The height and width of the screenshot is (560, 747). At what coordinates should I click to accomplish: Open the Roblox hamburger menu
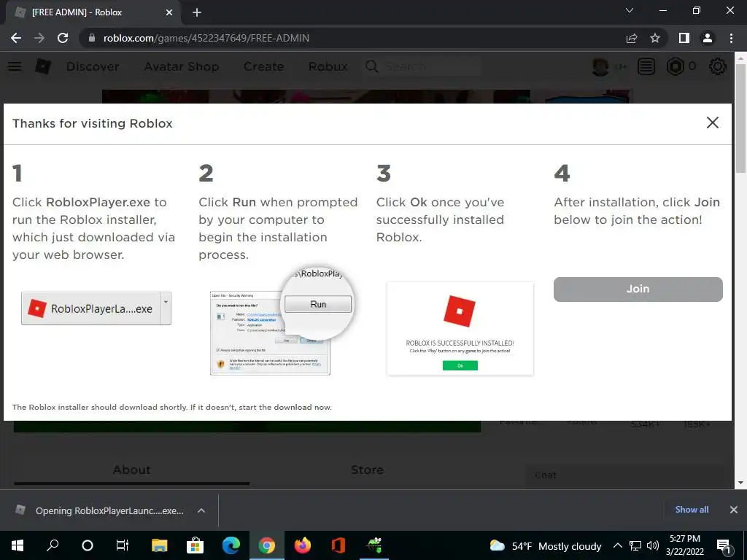[x=15, y=66]
